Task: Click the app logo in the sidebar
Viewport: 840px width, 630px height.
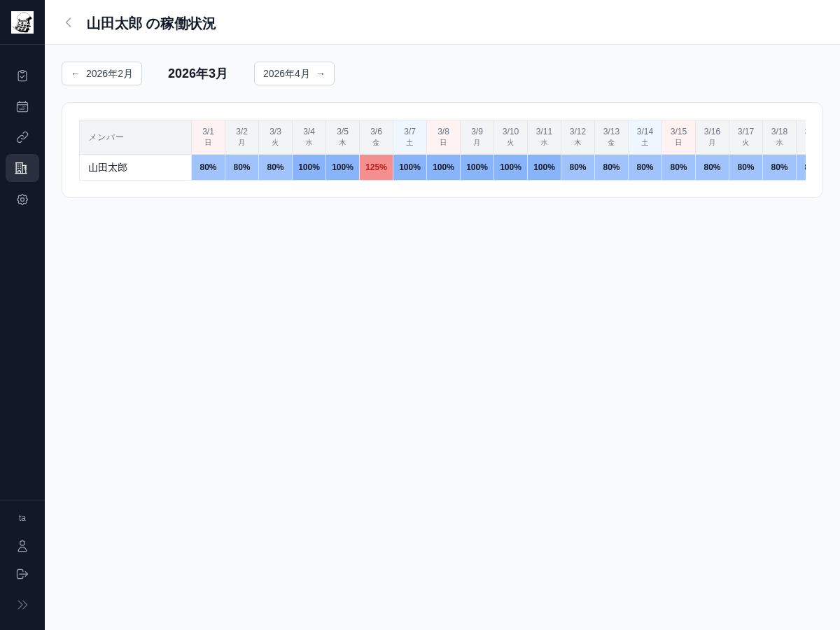Action: [22, 22]
